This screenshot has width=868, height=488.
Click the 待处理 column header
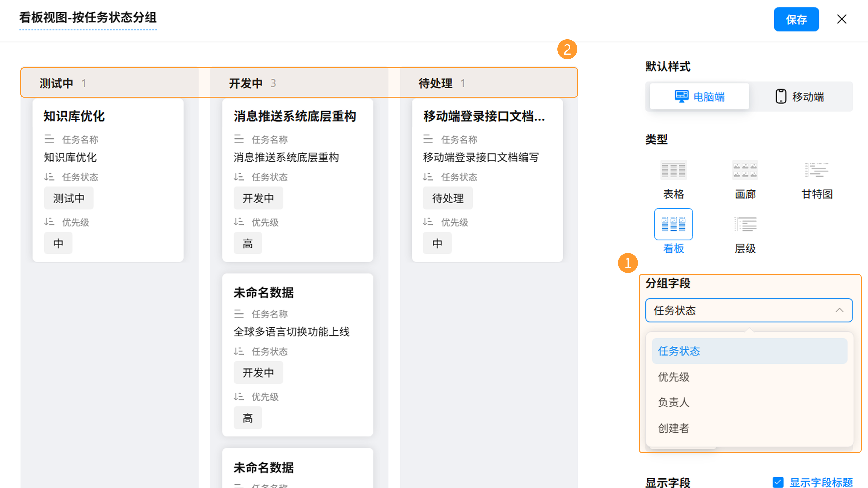(x=435, y=83)
